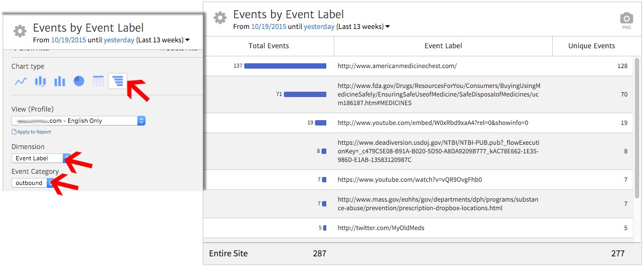
Task: Sort by Unique Events column header
Action: (x=591, y=46)
